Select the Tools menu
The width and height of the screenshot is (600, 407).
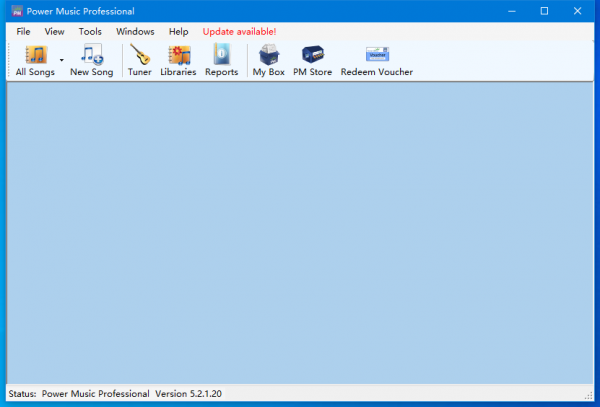click(90, 31)
